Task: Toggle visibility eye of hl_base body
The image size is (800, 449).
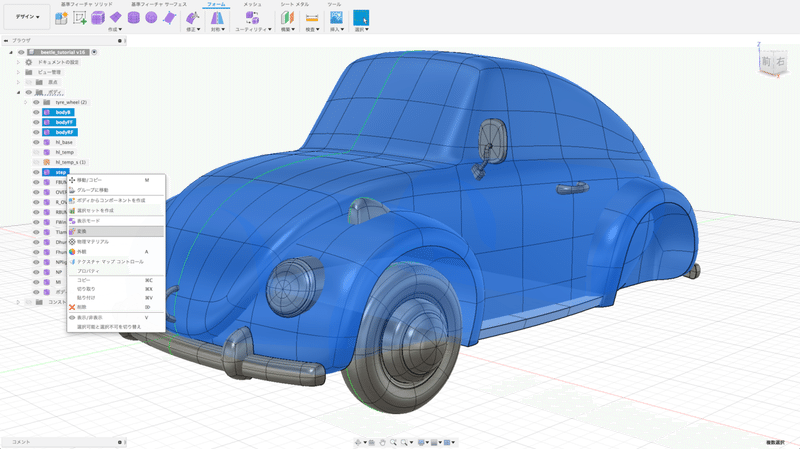Action: tap(36, 142)
